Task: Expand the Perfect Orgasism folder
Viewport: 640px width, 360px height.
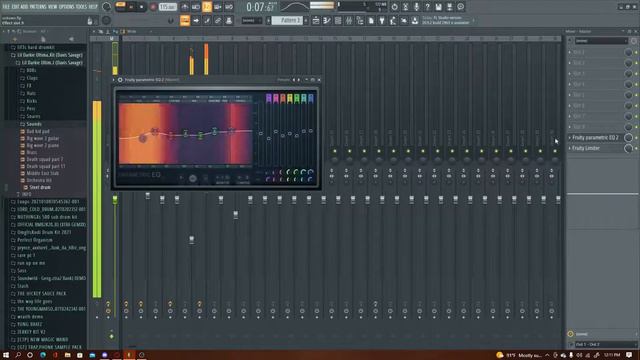Action: [35, 240]
